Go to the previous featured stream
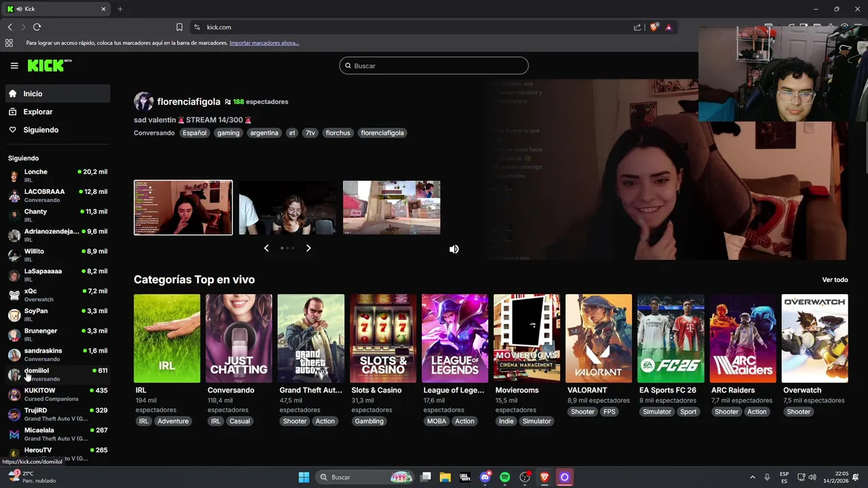The width and height of the screenshot is (868, 488). pyautogui.click(x=267, y=248)
